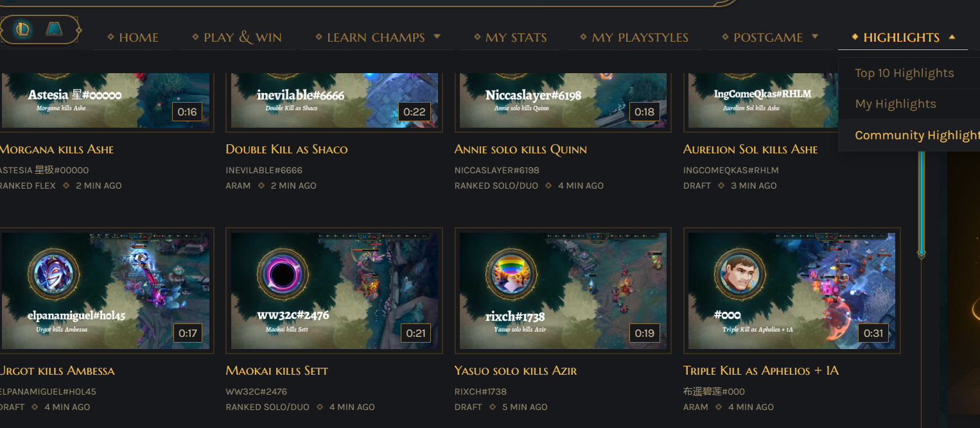Screen dimensions: 980x428
Task: Play the Double Kill as Shaco thumbnail
Action: click(334, 100)
